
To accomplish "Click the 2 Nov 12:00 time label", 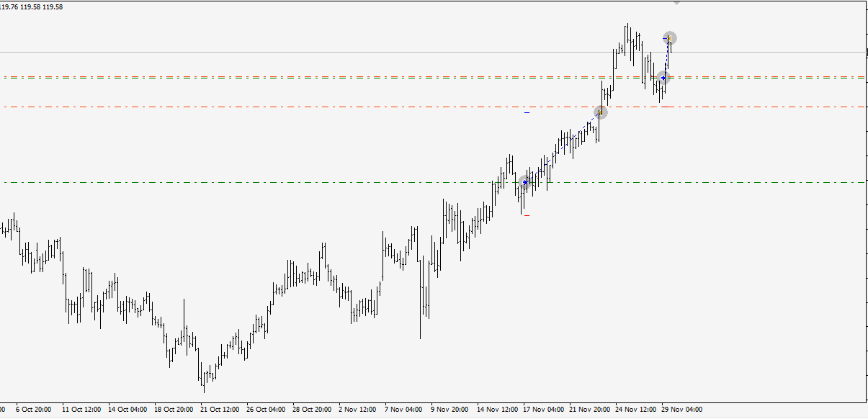I will click(x=358, y=410).
